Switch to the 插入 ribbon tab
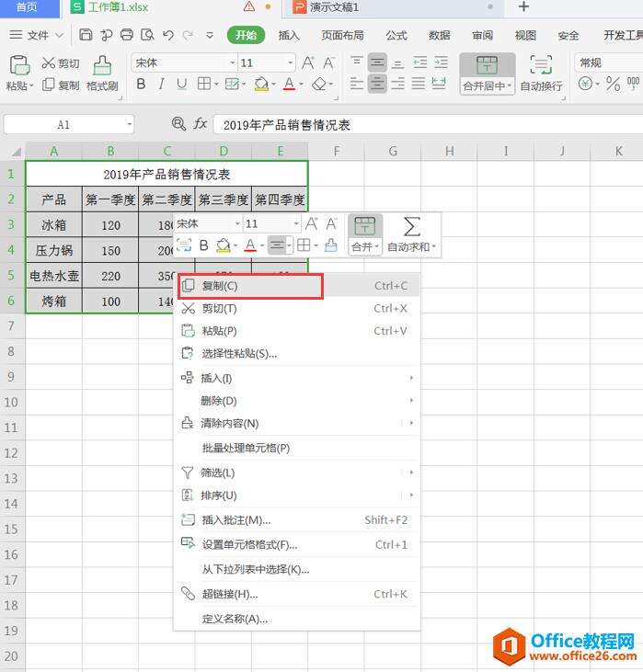 click(x=289, y=36)
